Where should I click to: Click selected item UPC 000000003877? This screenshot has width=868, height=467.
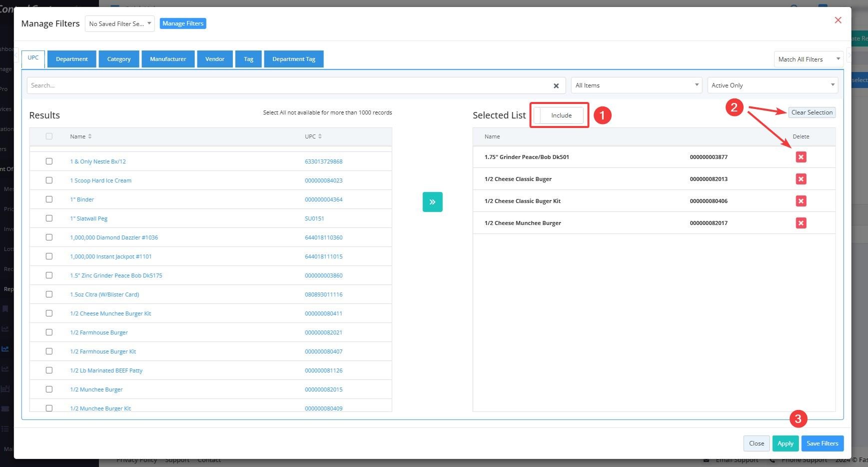709,157
